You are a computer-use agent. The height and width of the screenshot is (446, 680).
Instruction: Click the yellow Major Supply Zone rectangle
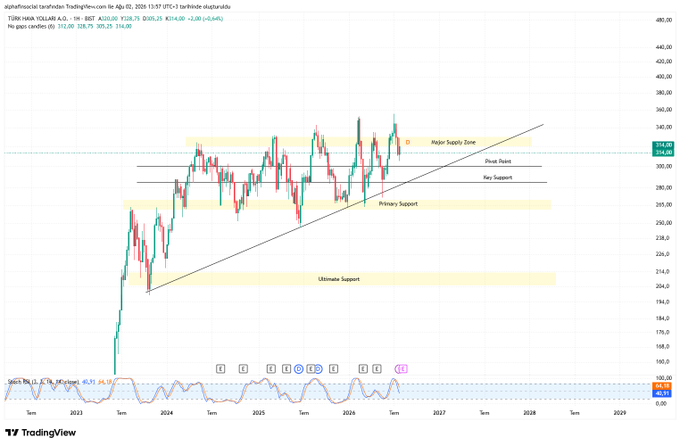(358, 142)
